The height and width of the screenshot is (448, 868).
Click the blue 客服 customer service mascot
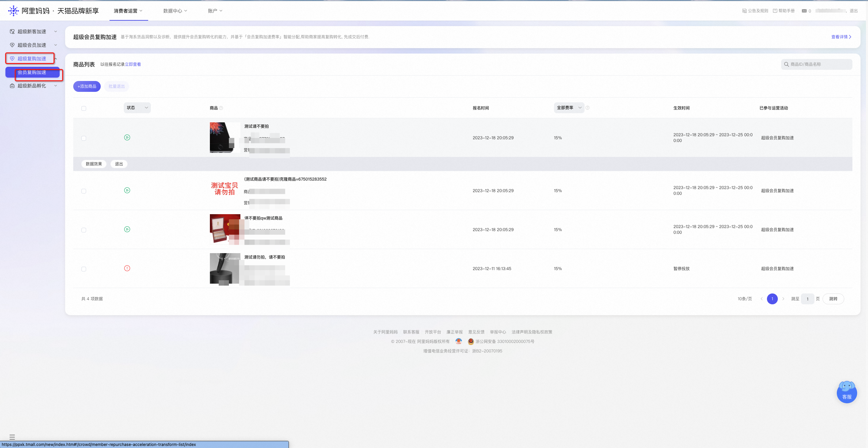(847, 392)
